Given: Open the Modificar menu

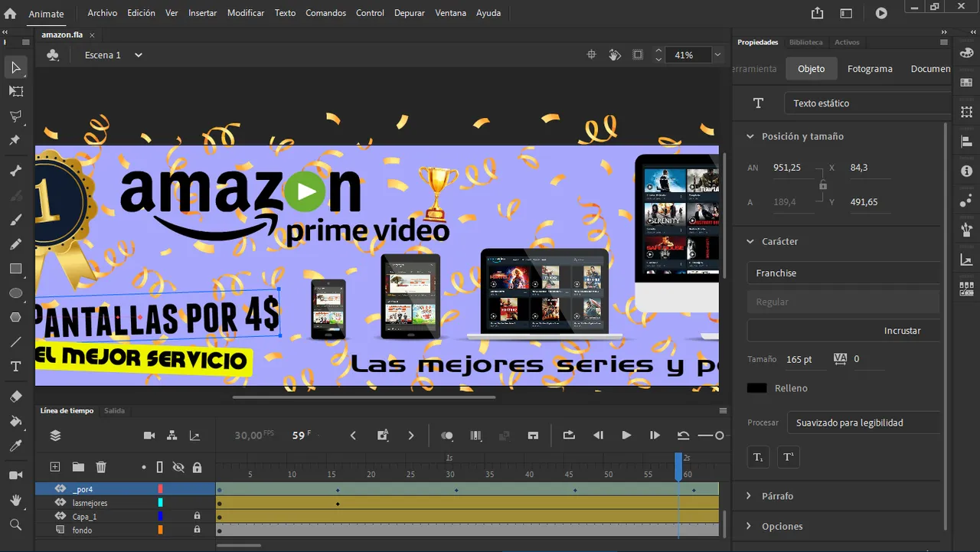Looking at the screenshot, I should click(246, 13).
